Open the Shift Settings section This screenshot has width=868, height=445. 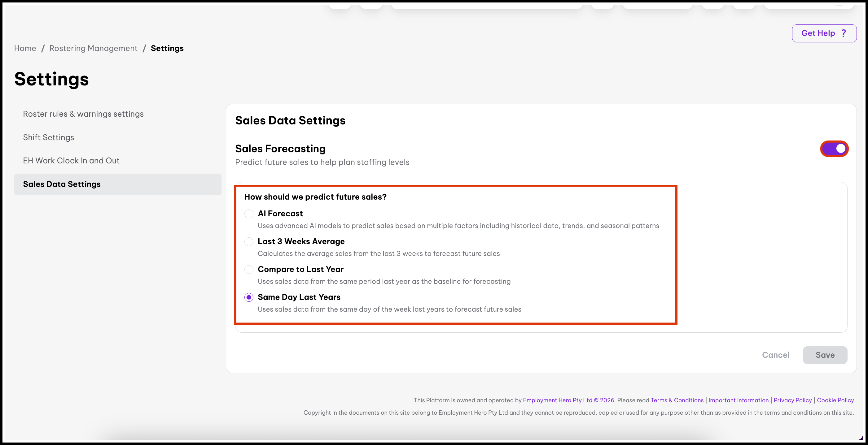(x=49, y=137)
